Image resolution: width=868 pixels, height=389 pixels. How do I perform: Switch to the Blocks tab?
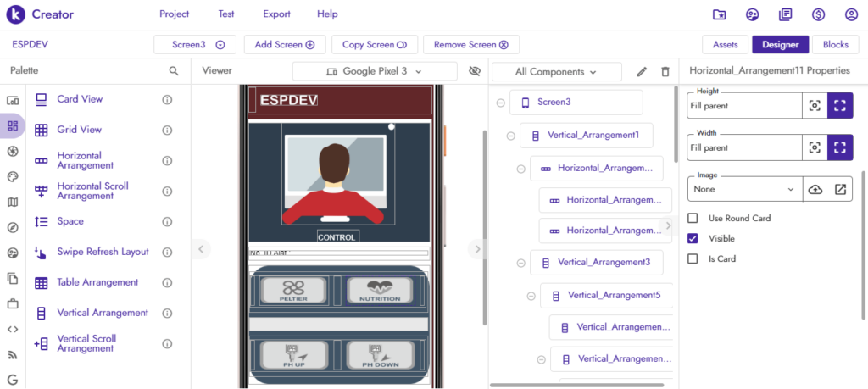(835, 45)
